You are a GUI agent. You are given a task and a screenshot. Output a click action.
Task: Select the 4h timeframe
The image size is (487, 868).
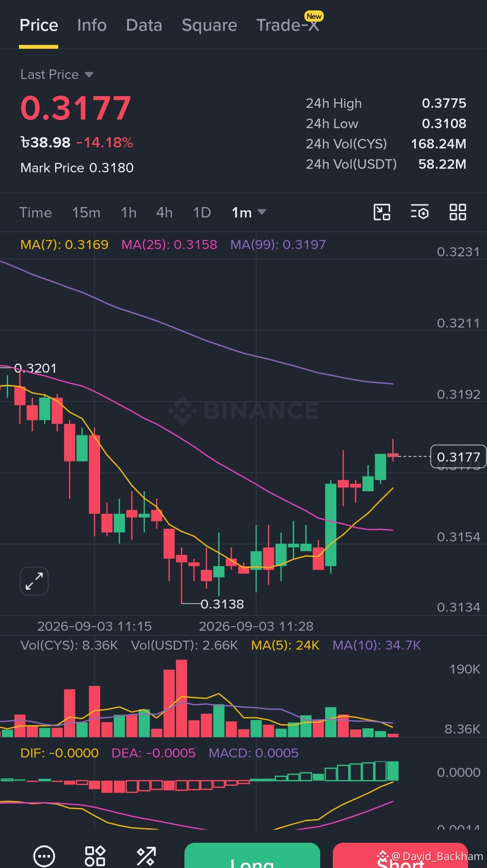[x=164, y=212]
